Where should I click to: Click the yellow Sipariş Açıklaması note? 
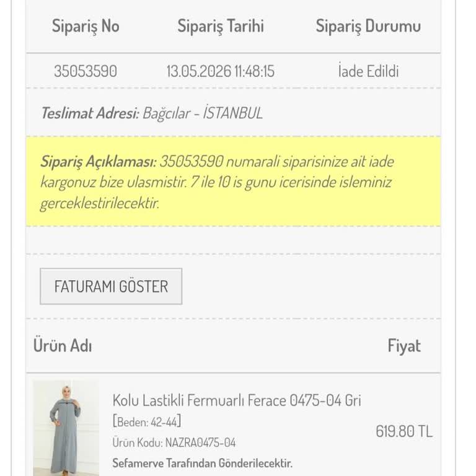point(234,182)
